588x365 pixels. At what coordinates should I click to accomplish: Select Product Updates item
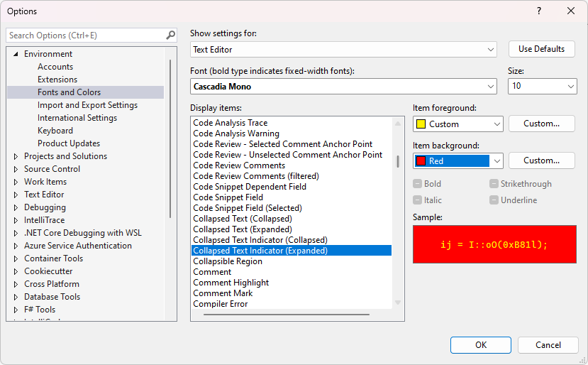coord(69,143)
